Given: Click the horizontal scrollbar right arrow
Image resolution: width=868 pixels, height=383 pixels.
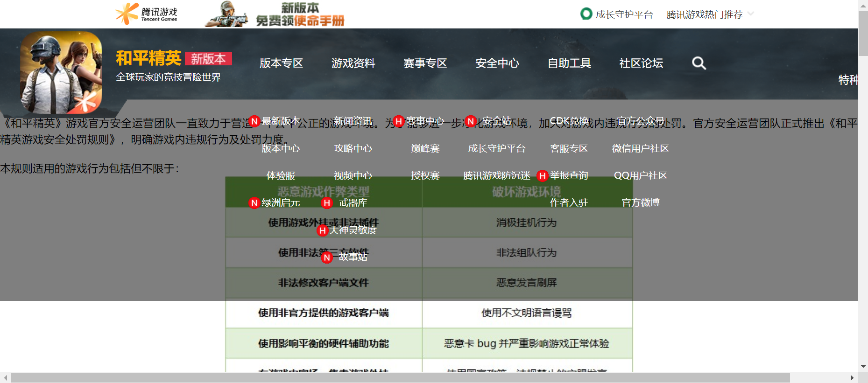Looking at the screenshot, I should click(x=852, y=378).
